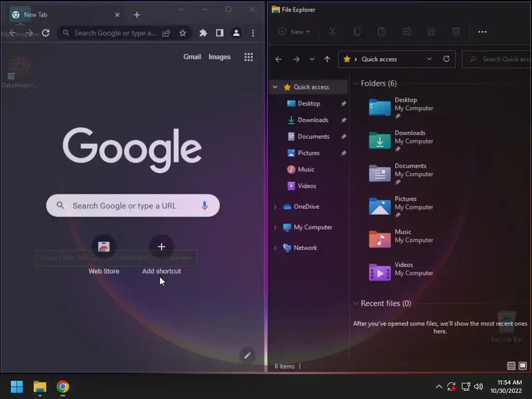This screenshot has height=399, width=532.
Task: Go forward in File Explorer
Action: point(296,59)
